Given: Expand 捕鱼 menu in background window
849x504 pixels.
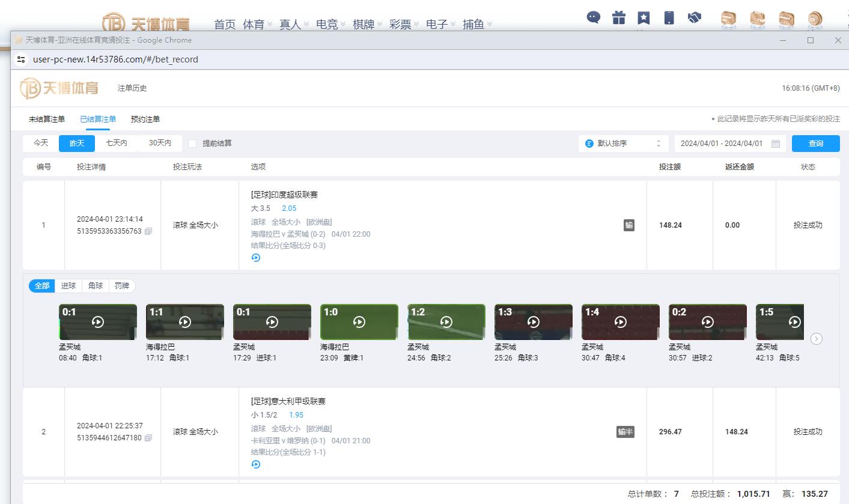Looking at the screenshot, I should point(478,24).
